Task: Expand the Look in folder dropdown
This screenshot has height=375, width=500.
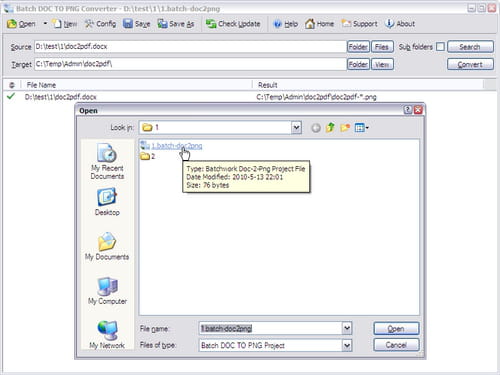Action: pyautogui.click(x=296, y=127)
